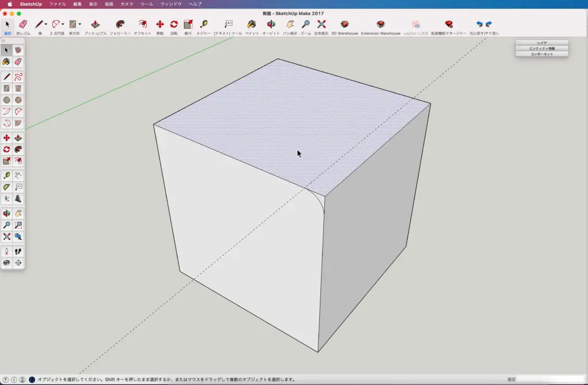The width and height of the screenshot is (588, 385).
Task: Open the Extension Manager (拡張機能マネージャー)
Action: pyautogui.click(x=448, y=24)
